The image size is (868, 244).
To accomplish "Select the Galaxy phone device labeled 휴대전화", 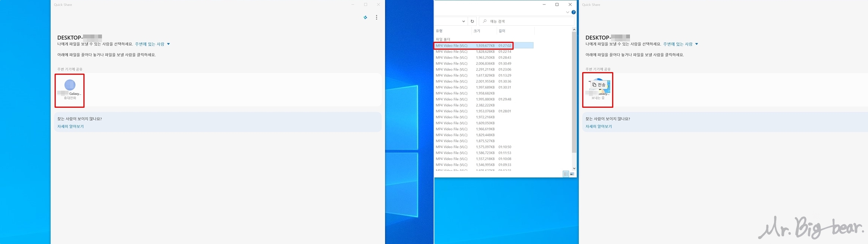I will [x=70, y=90].
